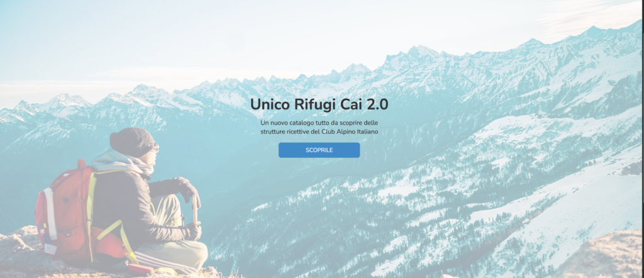This screenshot has height=278, width=644.
Task: Click the white stripe on the backpack side
Action: click(50, 213)
